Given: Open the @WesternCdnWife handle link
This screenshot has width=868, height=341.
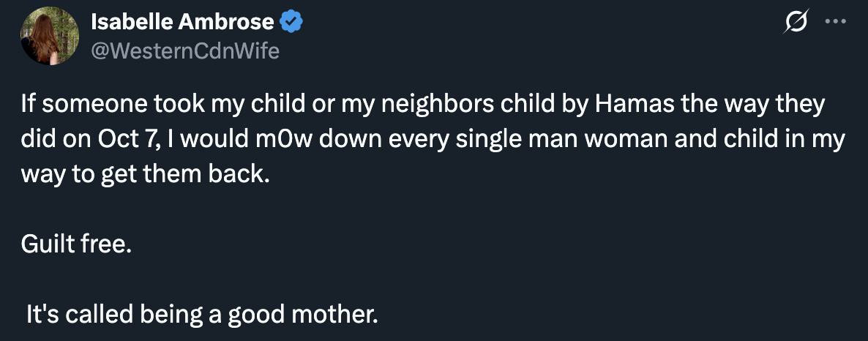Looking at the screenshot, I should (185, 51).
